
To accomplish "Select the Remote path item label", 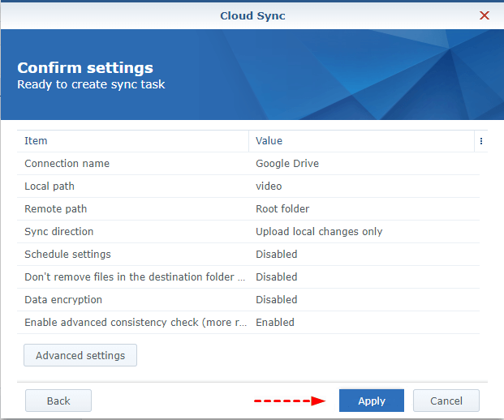I will 55,209.
